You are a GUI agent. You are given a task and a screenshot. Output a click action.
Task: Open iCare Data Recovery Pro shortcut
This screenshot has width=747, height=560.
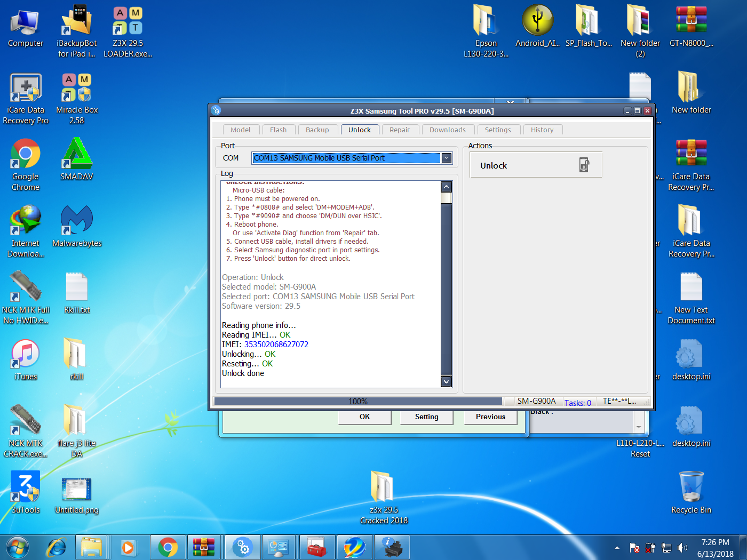26,99
